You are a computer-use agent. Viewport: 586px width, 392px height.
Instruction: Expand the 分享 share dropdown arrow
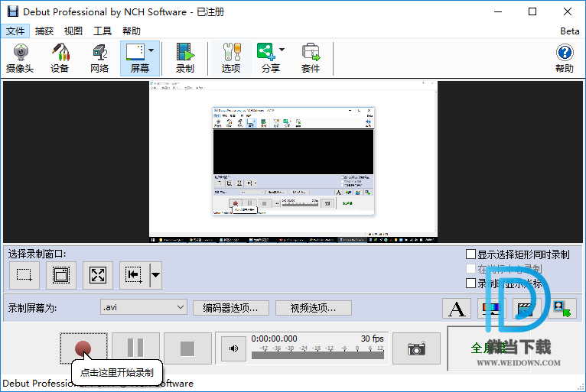282,50
